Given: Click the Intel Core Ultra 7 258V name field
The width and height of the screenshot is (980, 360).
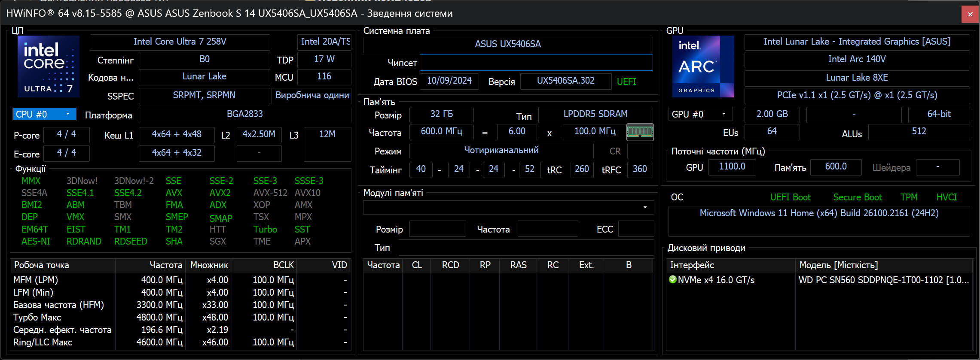Looking at the screenshot, I should [x=180, y=42].
